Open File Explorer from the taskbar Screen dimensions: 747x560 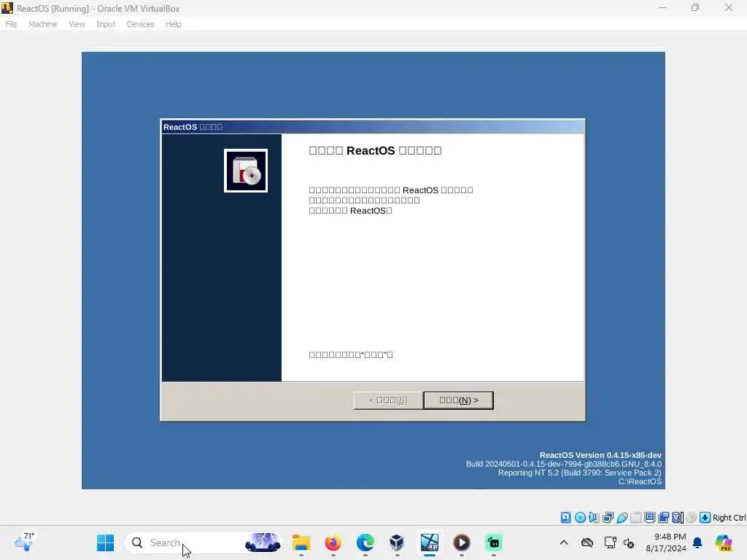[x=301, y=542]
